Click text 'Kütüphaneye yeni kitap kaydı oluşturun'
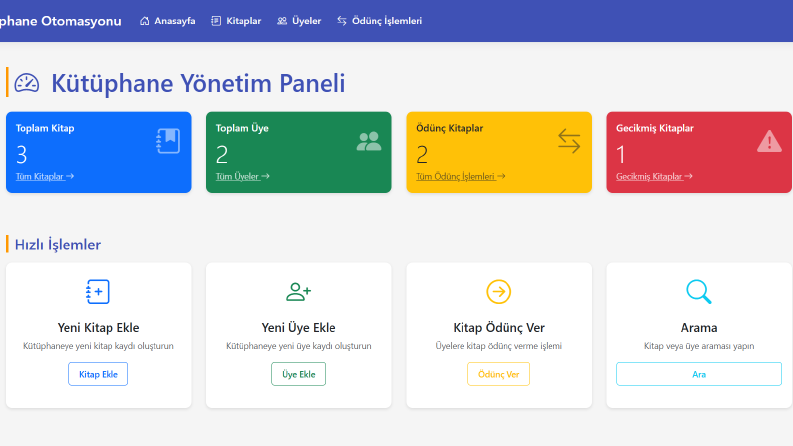 [98, 346]
